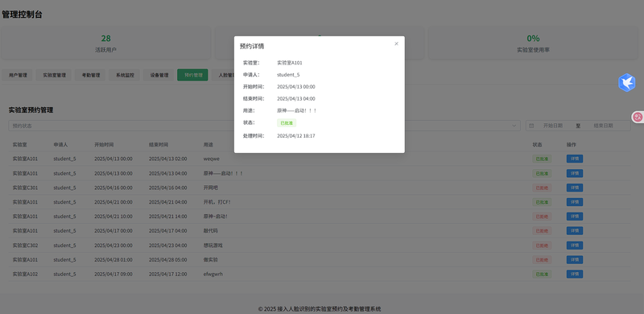Switch to the 实验室管理 tab

[54, 75]
